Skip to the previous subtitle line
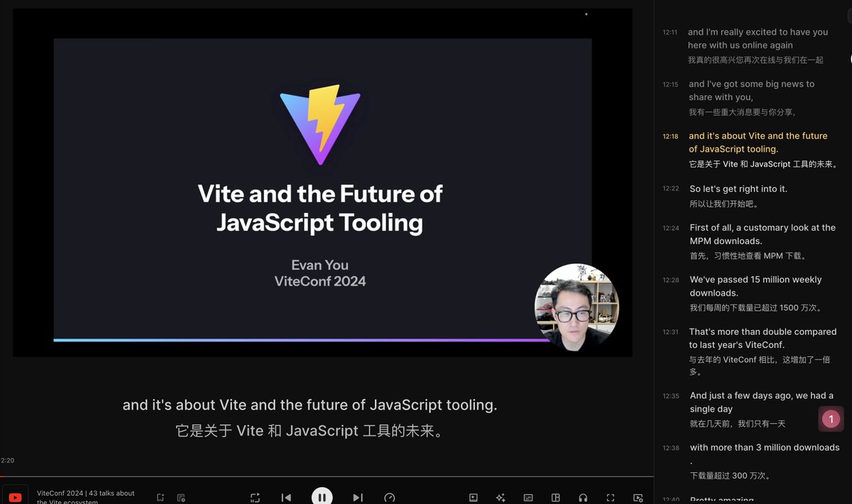This screenshot has width=852, height=504. tap(286, 498)
